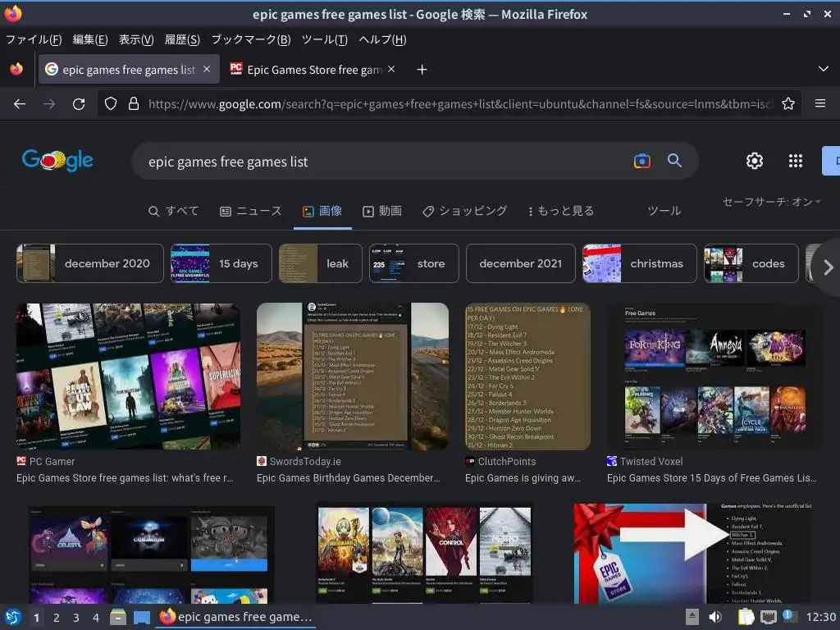Image resolution: width=840 pixels, height=630 pixels.
Task: Open the ブックマーク(B) menu
Action: [251, 39]
